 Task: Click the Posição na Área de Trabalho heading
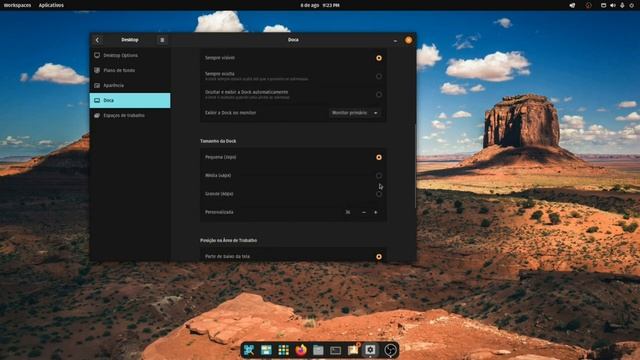pyautogui.click(x=229, y=240)
